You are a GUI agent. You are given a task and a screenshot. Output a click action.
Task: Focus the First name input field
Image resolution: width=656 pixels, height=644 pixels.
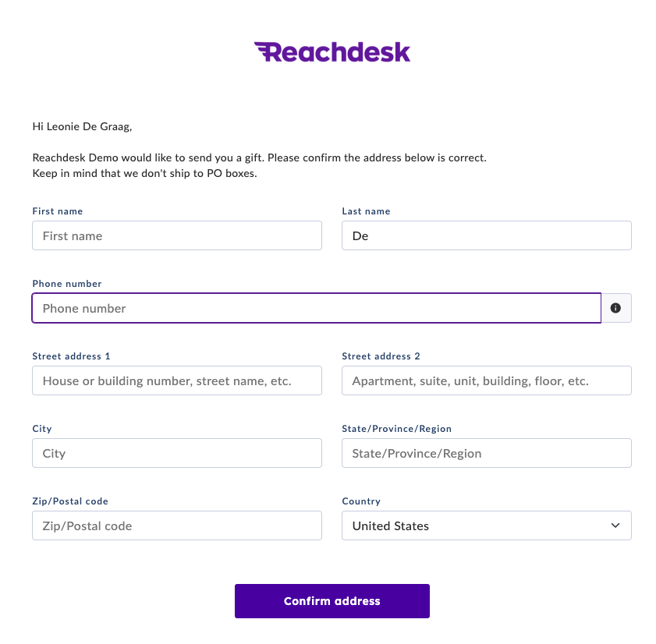177,236
